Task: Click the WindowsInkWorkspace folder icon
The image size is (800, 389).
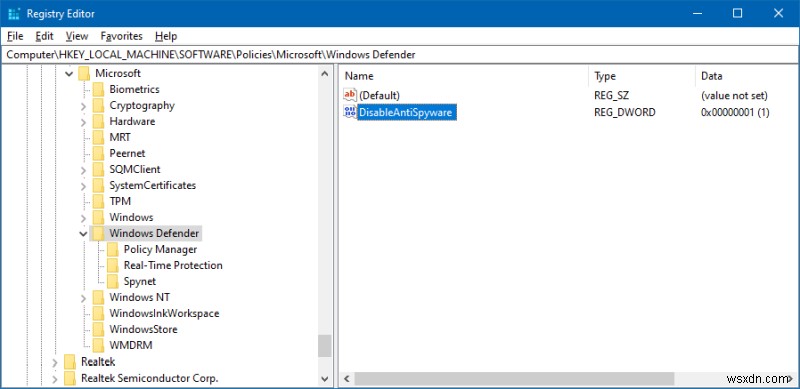Action: [x=98, y=313]
